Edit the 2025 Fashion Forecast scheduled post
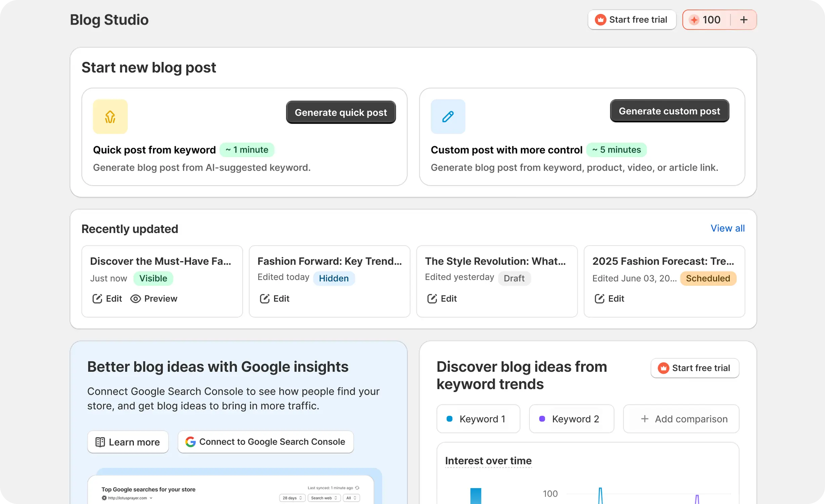825x504 pixels. (609, 298)
